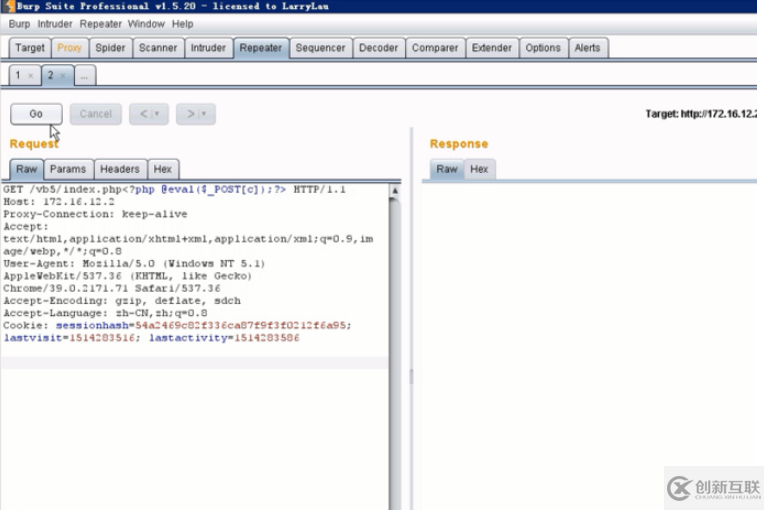
Task: Open the history dropdown arrow beside back button
Action: (x=157, y=114)
